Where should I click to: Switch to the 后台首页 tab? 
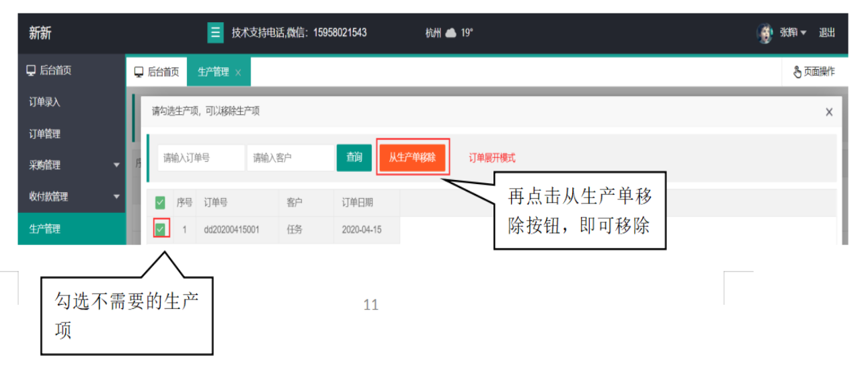click(x=156, y=72)
